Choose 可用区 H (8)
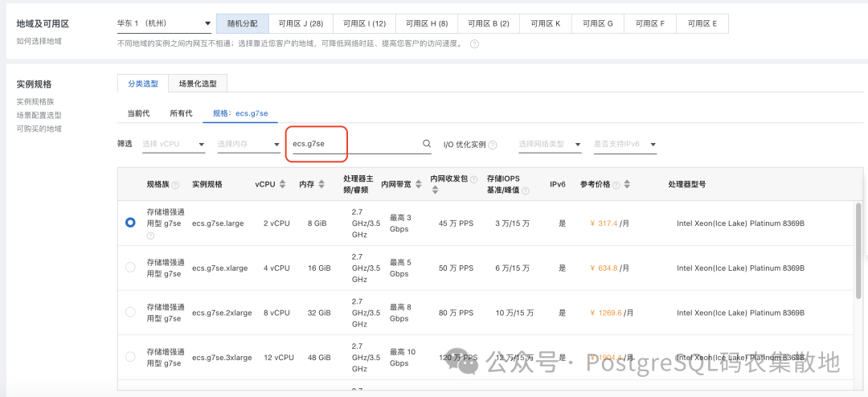The image size is (868, 397). tap(427, 24)
